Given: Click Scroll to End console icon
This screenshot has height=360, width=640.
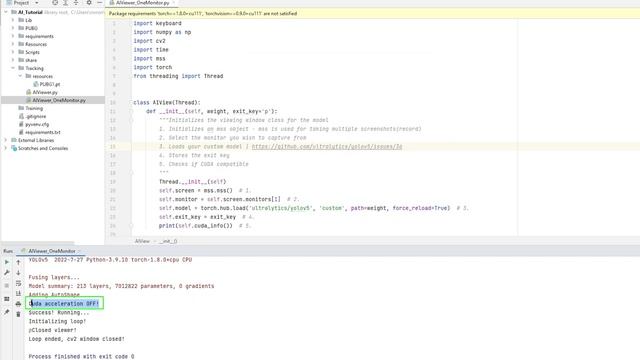Looking at the screenshot, I should [18, 293].
